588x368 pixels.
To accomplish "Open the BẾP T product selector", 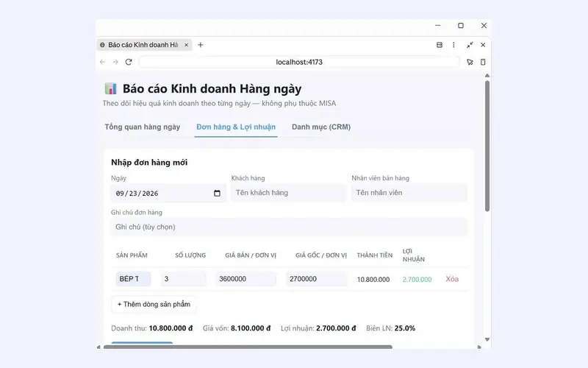I will [x=133, y=279].
